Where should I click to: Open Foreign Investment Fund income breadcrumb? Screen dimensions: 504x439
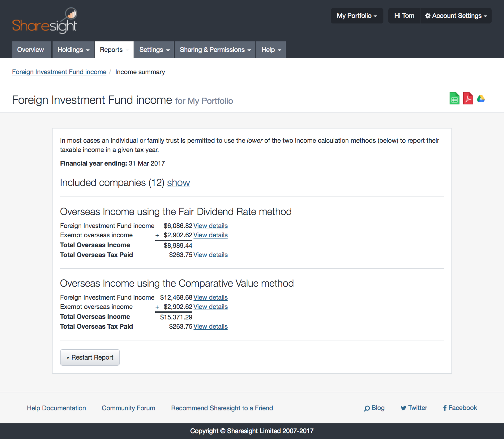[x=59, y=72]
